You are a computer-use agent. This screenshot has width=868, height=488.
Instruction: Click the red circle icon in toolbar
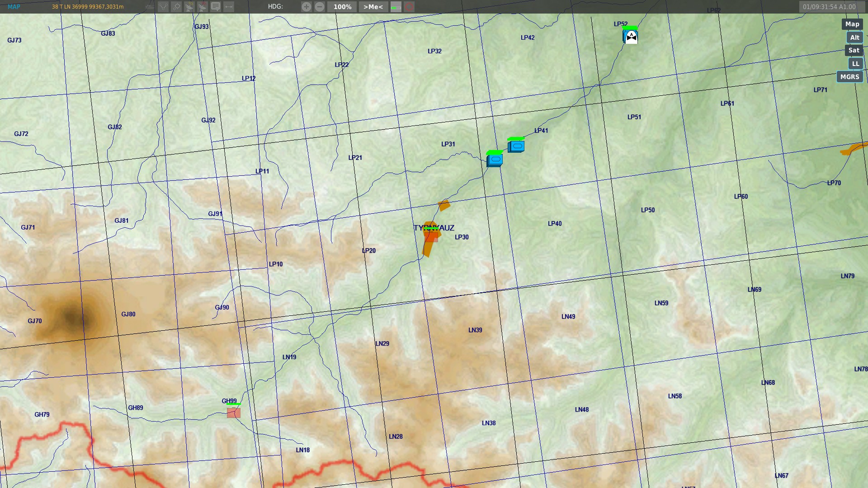pos(409,7)
